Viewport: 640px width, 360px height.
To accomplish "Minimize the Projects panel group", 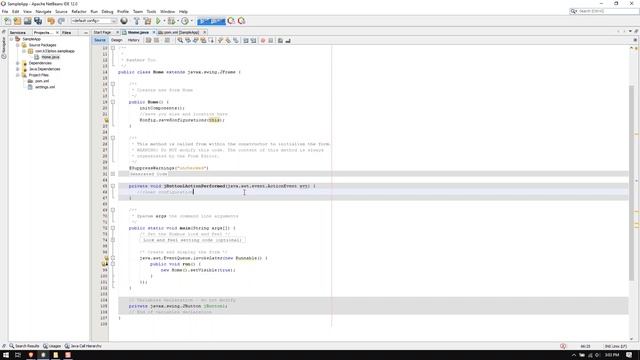I will pyautogui.click(x=86, y=32).
